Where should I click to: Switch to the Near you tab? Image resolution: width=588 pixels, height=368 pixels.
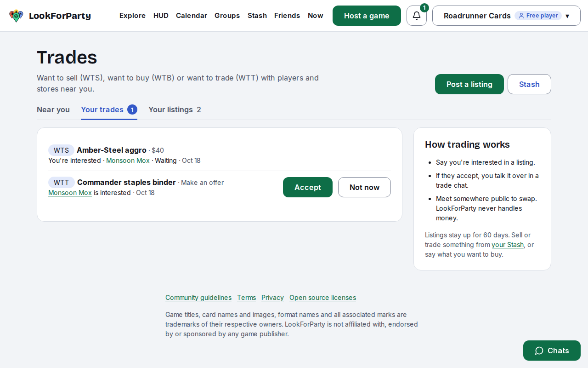(53, 109)
